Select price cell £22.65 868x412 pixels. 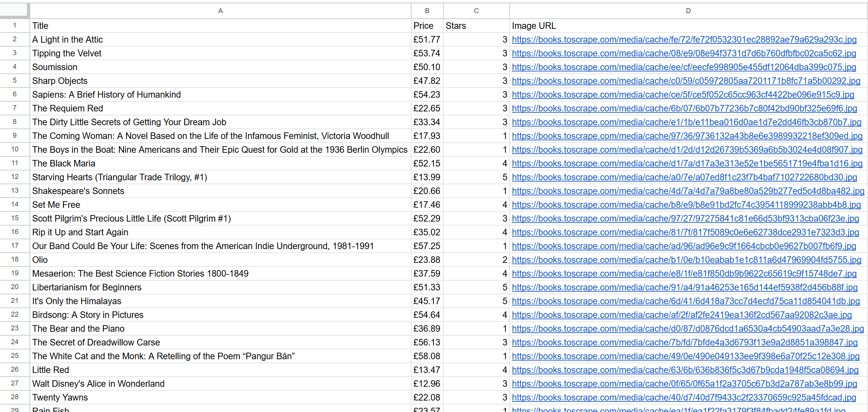pyautogui.click(x=427, y=108)
